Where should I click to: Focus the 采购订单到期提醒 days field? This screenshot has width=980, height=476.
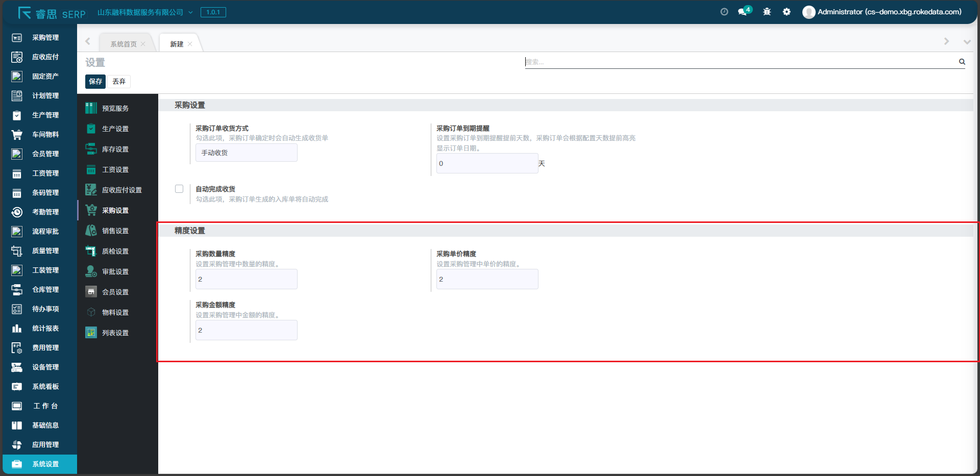(x=487, y=164)
